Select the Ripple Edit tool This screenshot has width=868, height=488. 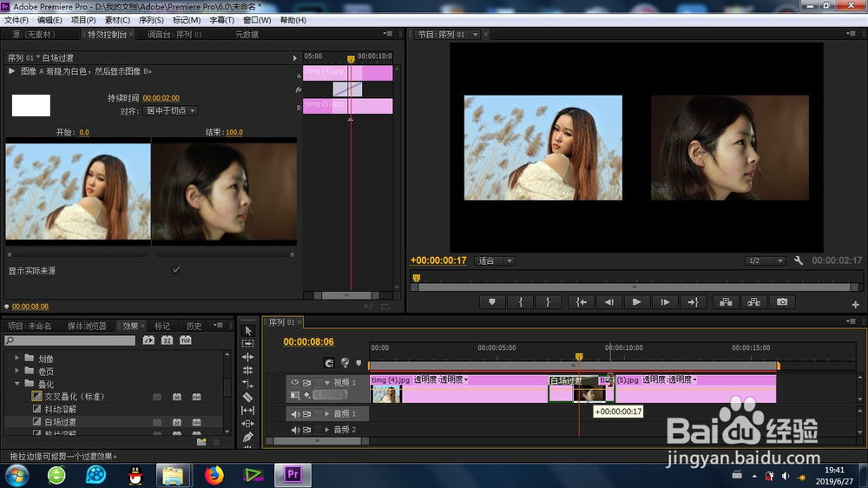coord(248,357)
